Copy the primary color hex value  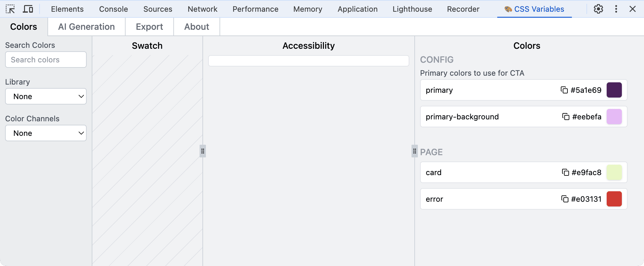pyautogui.click(x=564, y=90)
